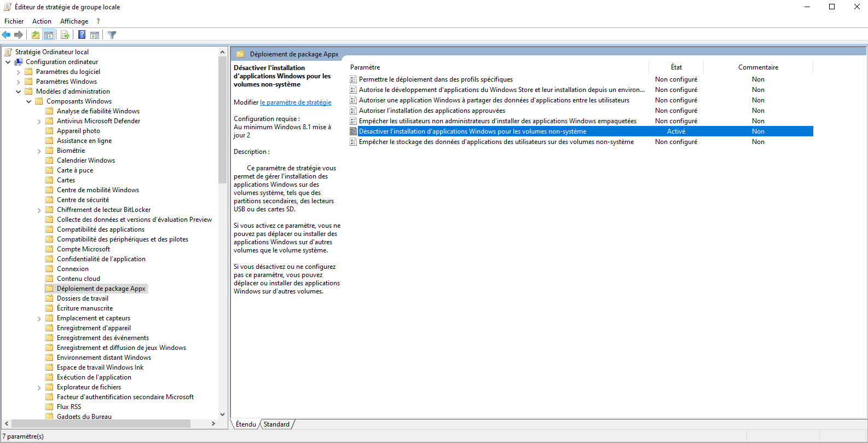This screenshot has height=443, width=868.
Task: Click policy icon for 'Empêcher le stockage des données'
Action: click(354, 142)
